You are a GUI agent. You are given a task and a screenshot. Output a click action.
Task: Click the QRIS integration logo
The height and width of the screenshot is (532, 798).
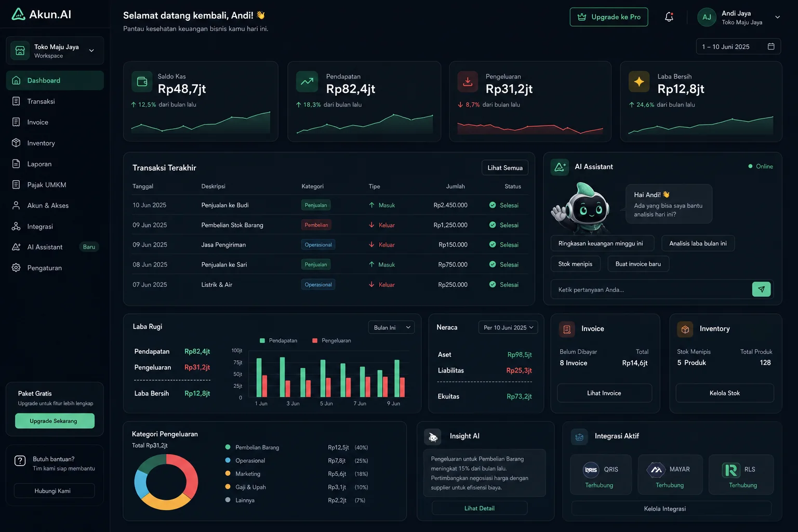tap(591, 470)
